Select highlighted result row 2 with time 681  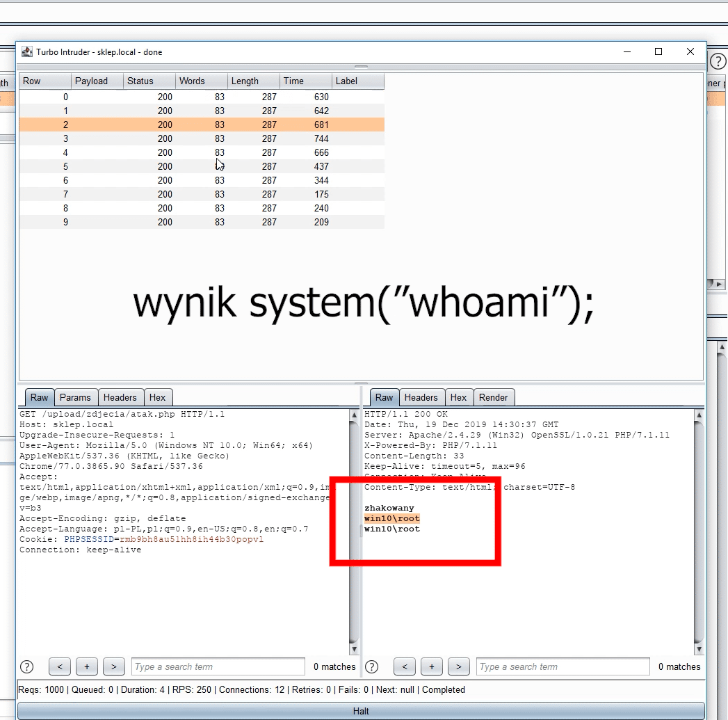202,125
